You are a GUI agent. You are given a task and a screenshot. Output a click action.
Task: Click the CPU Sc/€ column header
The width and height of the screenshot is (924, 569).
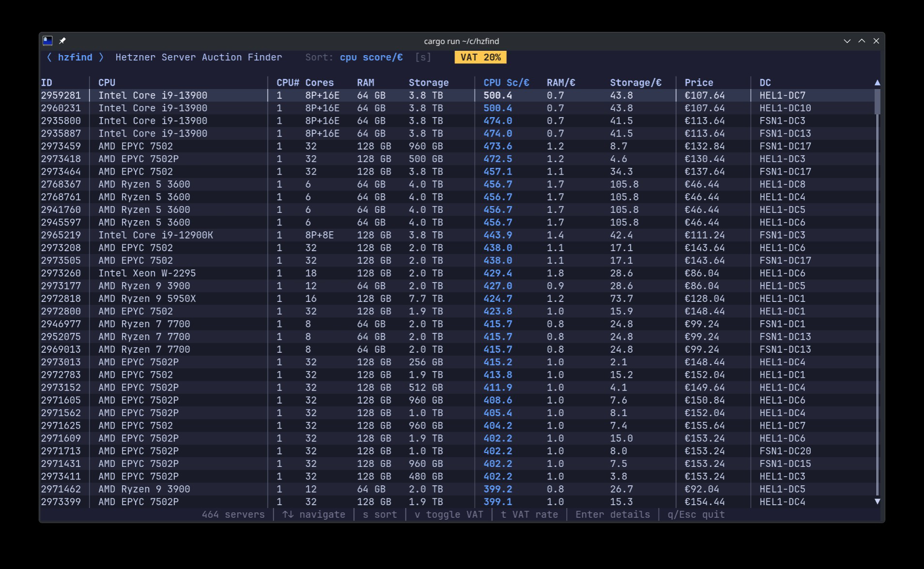pyautogui.click(x=506, y=83)
